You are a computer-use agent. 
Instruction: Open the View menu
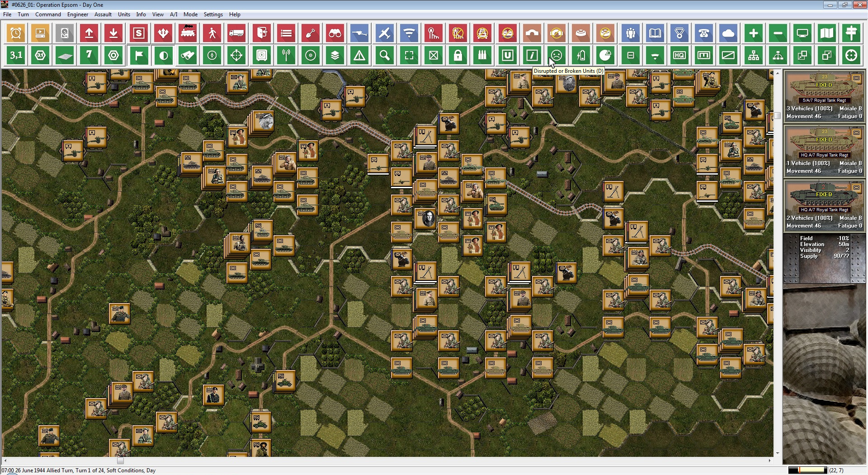(x=158, y=14)
